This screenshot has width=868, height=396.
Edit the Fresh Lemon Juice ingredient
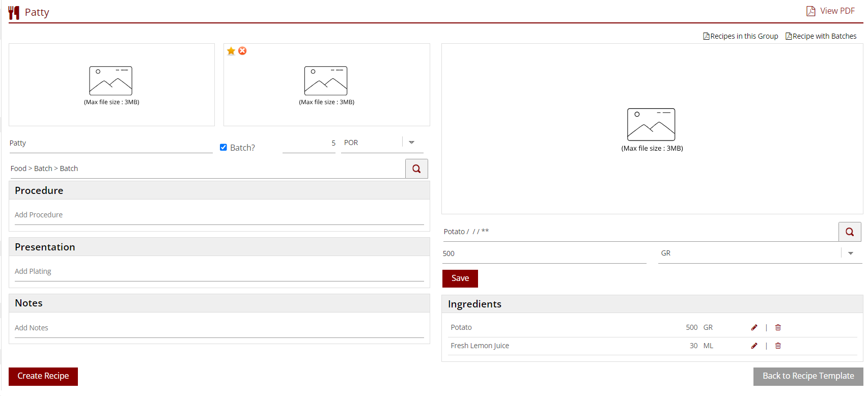(x=754, y=346)
